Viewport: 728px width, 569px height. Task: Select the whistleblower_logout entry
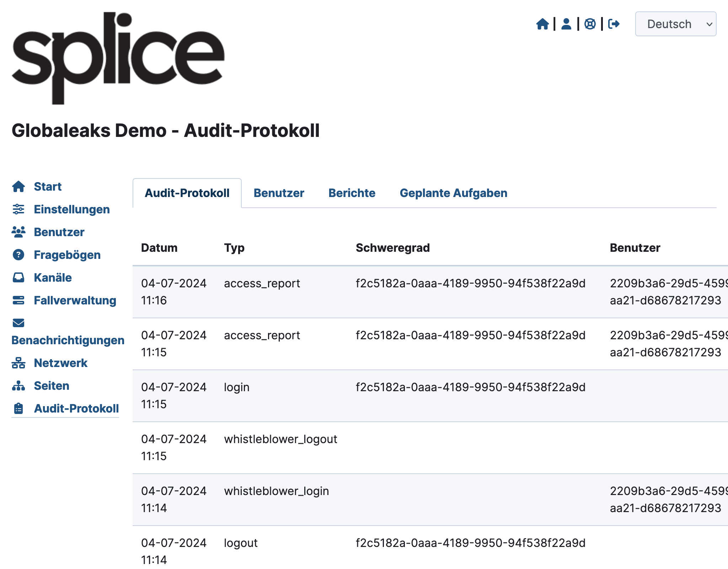tap(280, 439)
